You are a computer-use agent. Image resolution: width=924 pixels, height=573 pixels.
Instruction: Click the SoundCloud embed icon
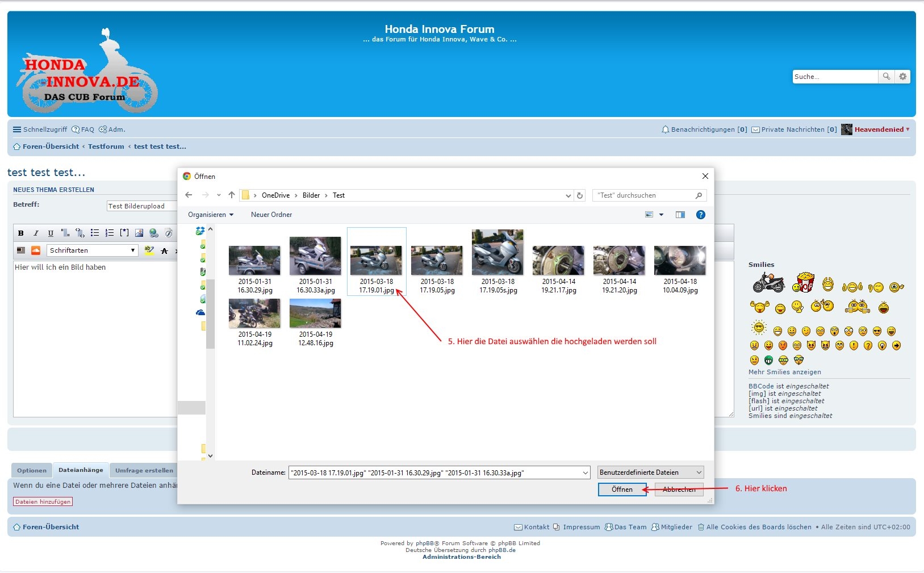[x=36, y=250]
